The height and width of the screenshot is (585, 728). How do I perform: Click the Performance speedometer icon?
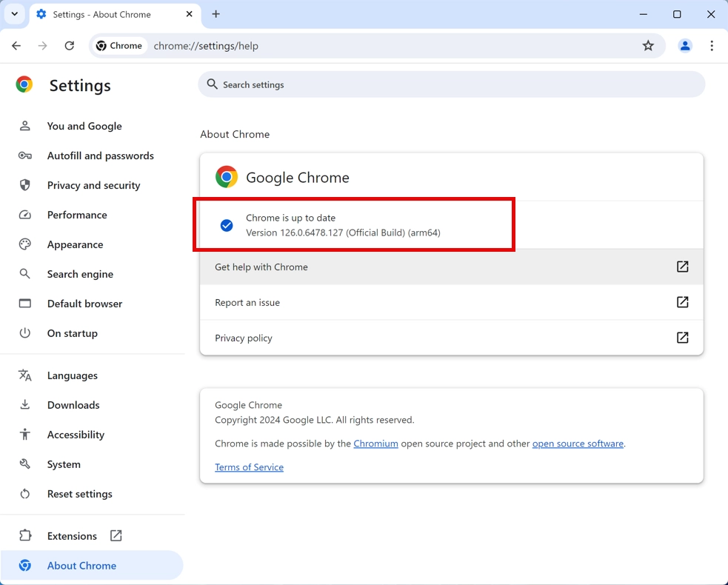pos(24,215)
